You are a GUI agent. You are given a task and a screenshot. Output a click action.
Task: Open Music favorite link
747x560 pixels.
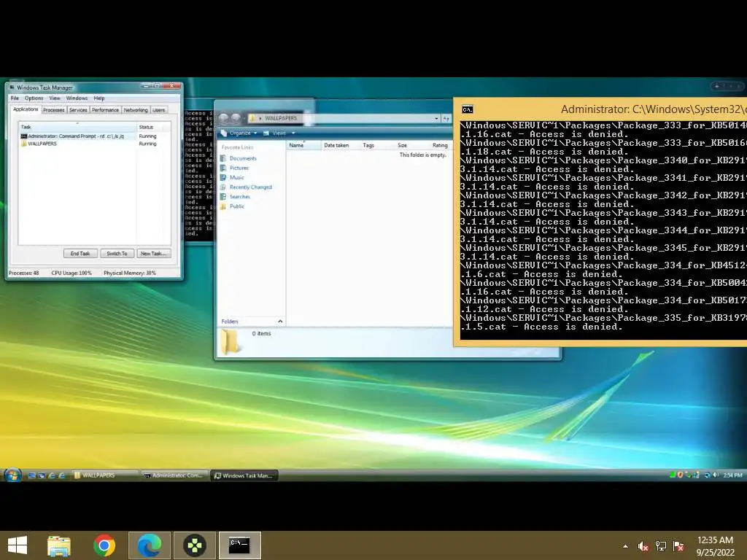232,177
